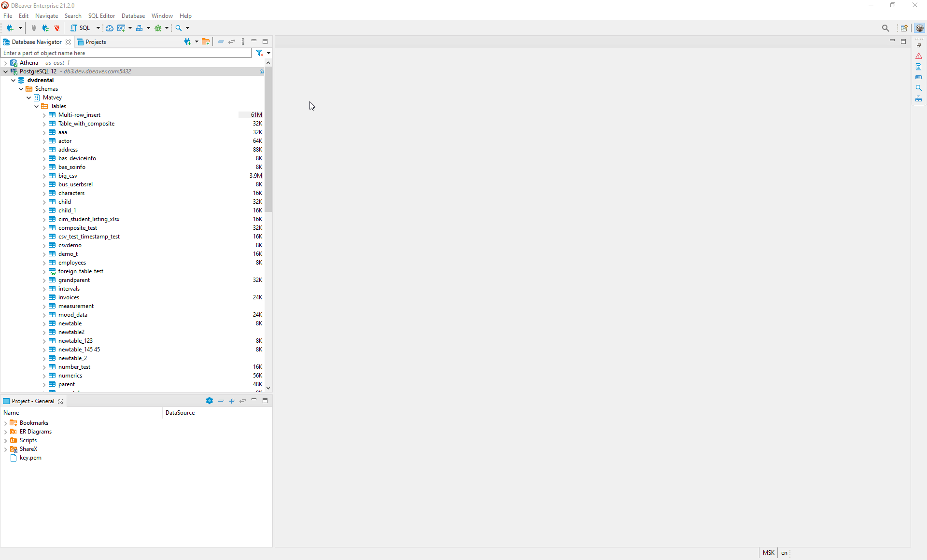This screenshot has height=560, width=927.
Task: Toggle Link with Editor in Database Navigator
Action: (x=232, y=42)
